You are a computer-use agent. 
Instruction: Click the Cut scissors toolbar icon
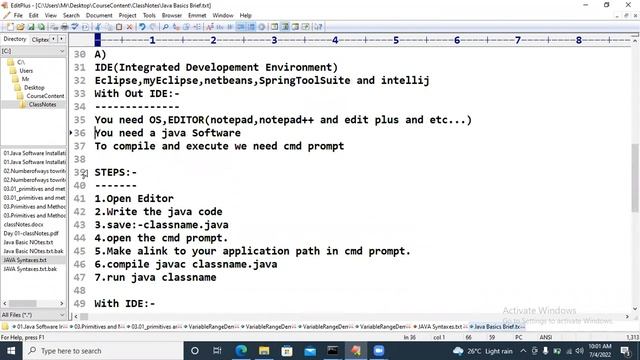(98, 27)
